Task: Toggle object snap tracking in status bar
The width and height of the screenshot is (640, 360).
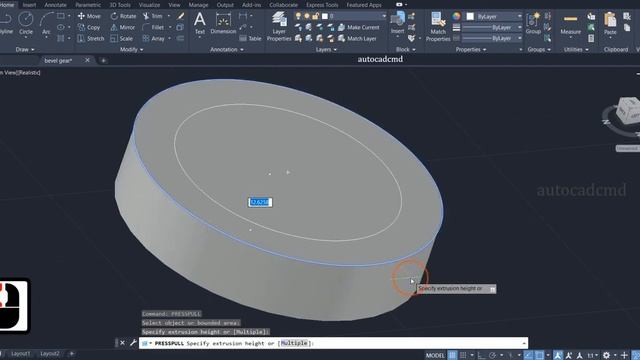Action: [528, 355]
